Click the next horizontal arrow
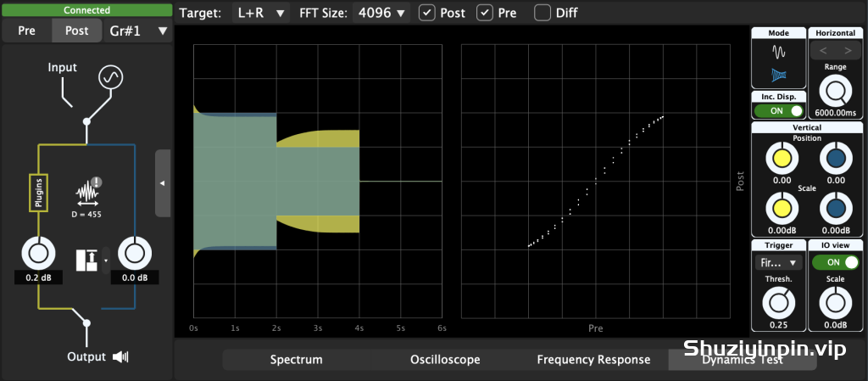This screenshot has height=381, width=868. click(x=848, y=51)
